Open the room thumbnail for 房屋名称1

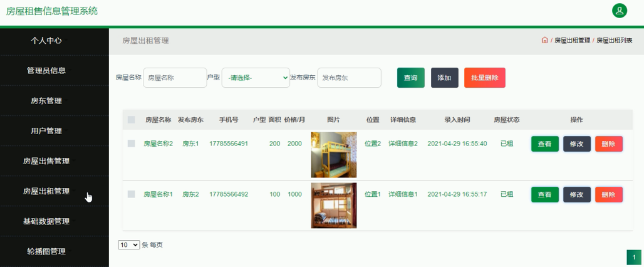click(333, 206)
